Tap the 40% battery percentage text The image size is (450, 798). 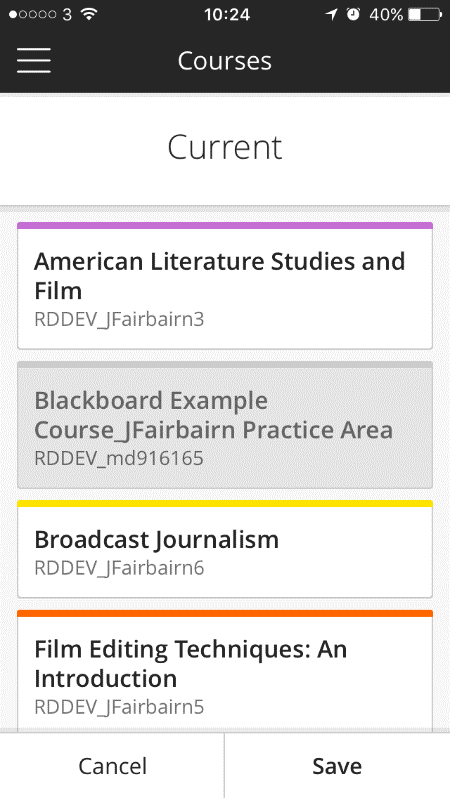click(x=386, y=14)
